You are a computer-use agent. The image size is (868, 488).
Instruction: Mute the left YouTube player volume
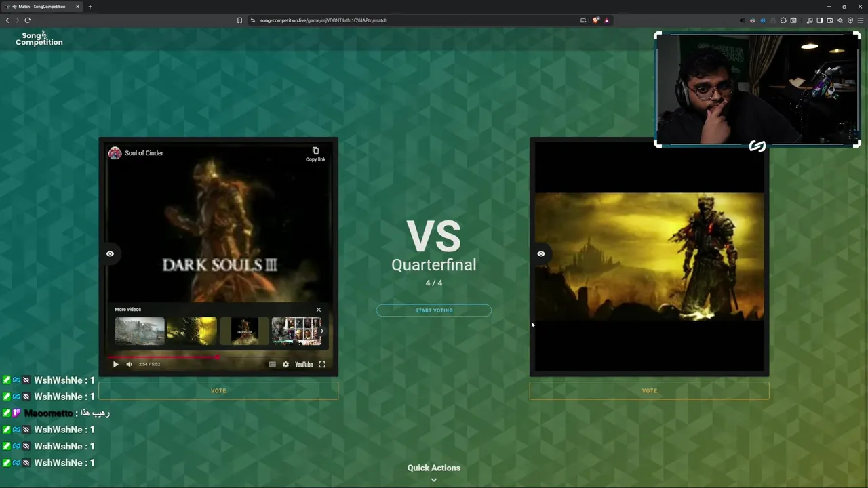(x=129, y=365)
